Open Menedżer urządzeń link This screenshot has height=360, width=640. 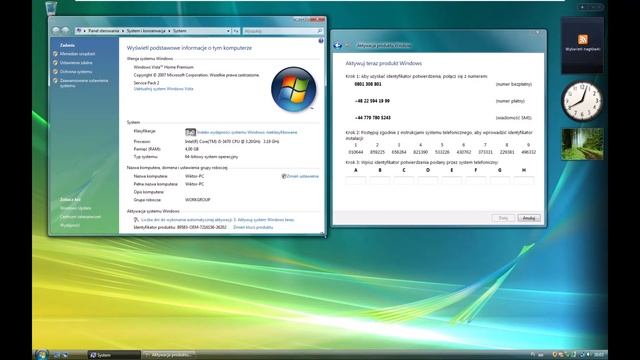click(78, 54)
